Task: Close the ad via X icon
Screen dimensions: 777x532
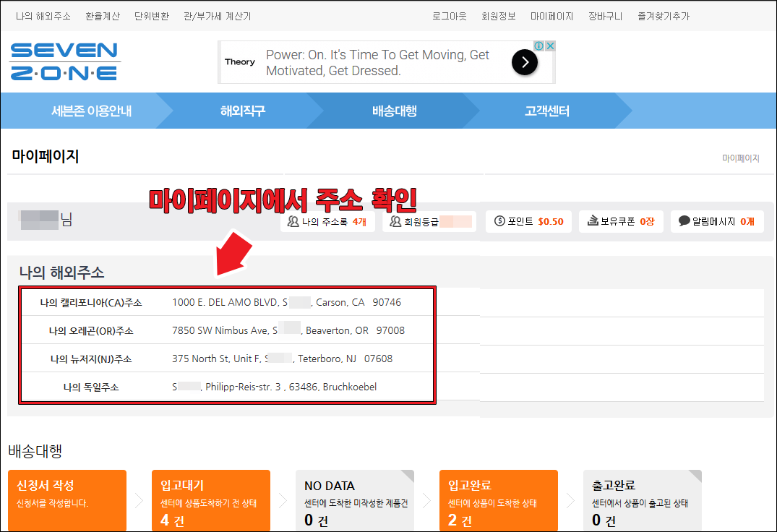Action: click(x=550, y=46)
